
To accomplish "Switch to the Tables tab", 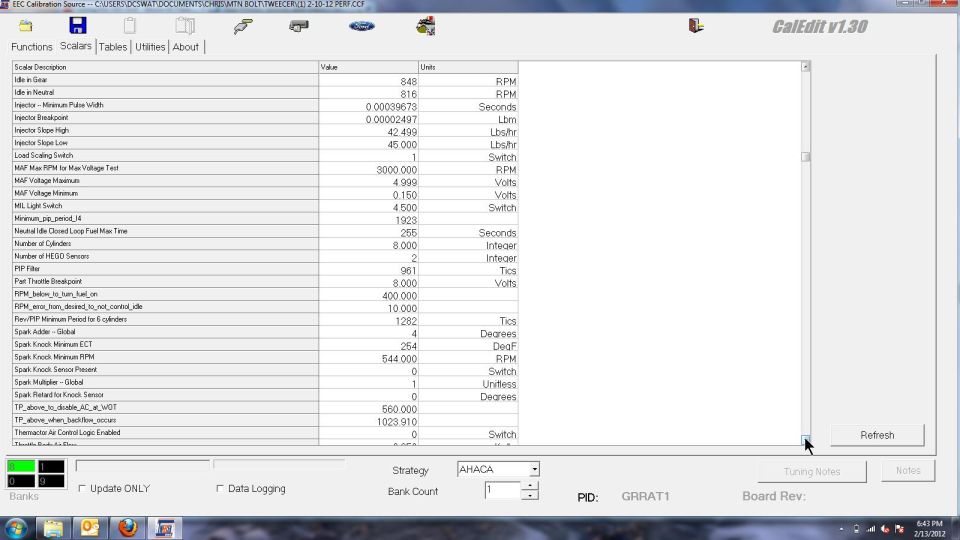I will (113, 47).
